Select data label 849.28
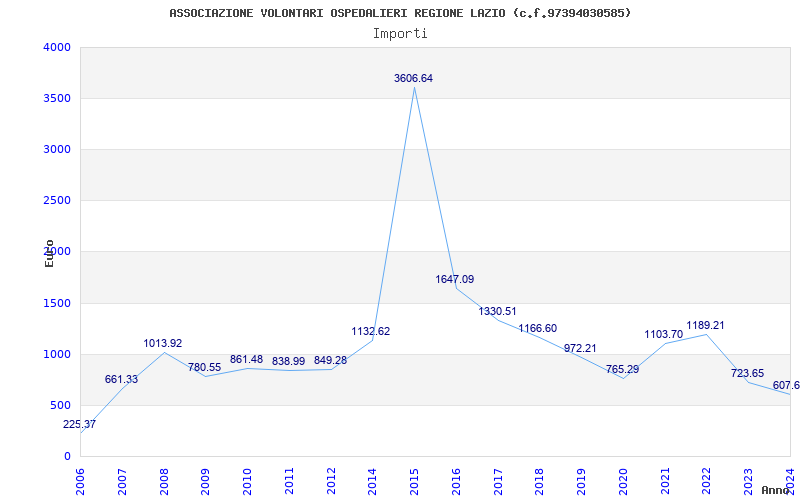Screen dimensions: 800x500 coord(330,361)
